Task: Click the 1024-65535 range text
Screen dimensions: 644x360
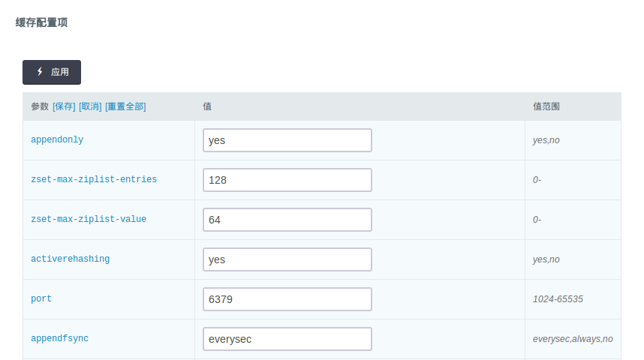Action: click(x=558, y=298)
